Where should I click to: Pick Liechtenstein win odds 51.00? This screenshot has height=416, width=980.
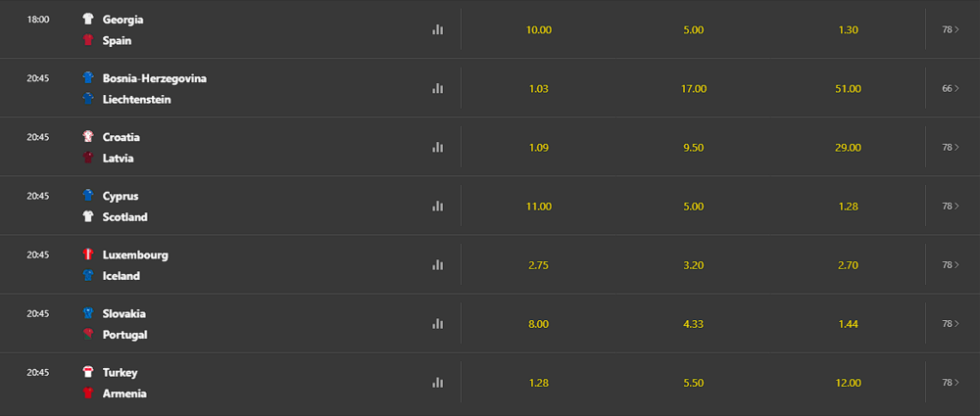(849, 88)
